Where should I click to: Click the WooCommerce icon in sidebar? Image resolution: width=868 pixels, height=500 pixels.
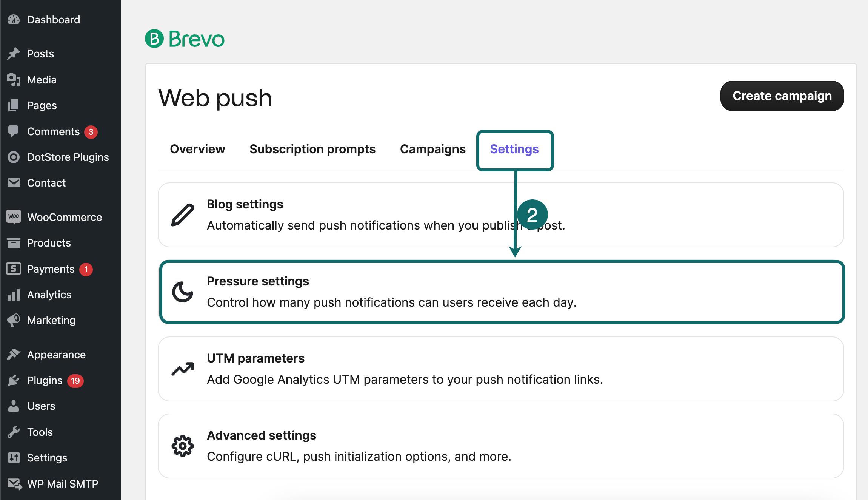14,217
